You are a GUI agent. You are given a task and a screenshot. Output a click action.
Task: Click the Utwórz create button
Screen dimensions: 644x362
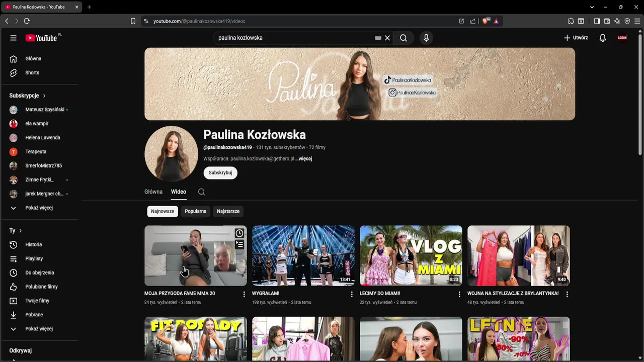pyautogui.click(x=576, y=38)
